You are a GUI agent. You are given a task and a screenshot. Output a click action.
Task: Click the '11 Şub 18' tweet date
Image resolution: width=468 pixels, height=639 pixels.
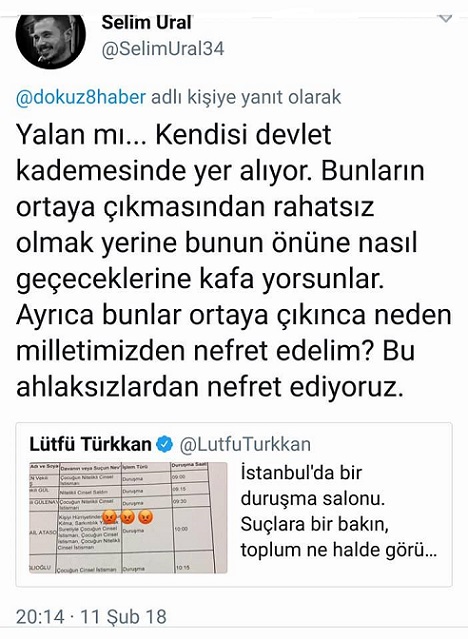tap(124, 617)
